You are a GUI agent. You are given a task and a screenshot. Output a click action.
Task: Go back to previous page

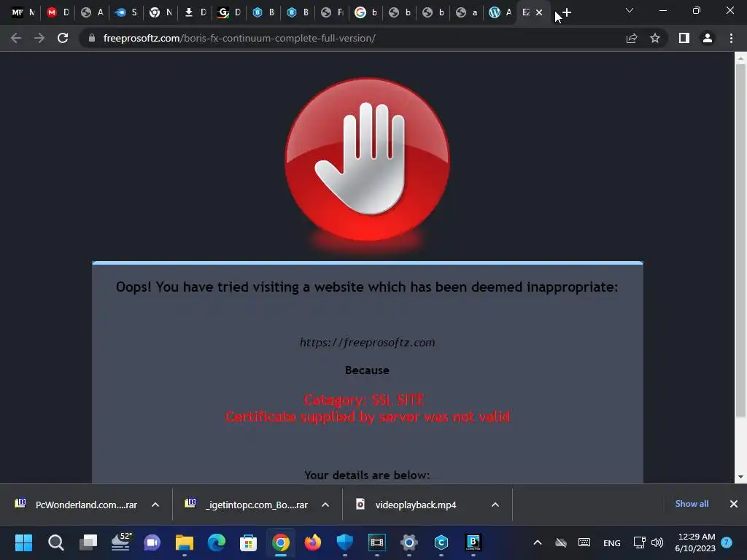(16, 38)
